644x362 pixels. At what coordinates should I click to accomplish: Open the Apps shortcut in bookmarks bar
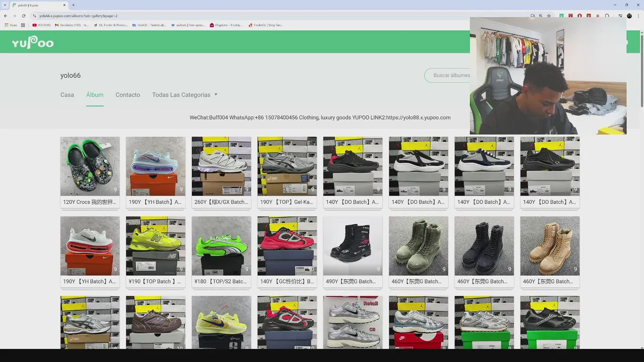click(x=11, y=25)
